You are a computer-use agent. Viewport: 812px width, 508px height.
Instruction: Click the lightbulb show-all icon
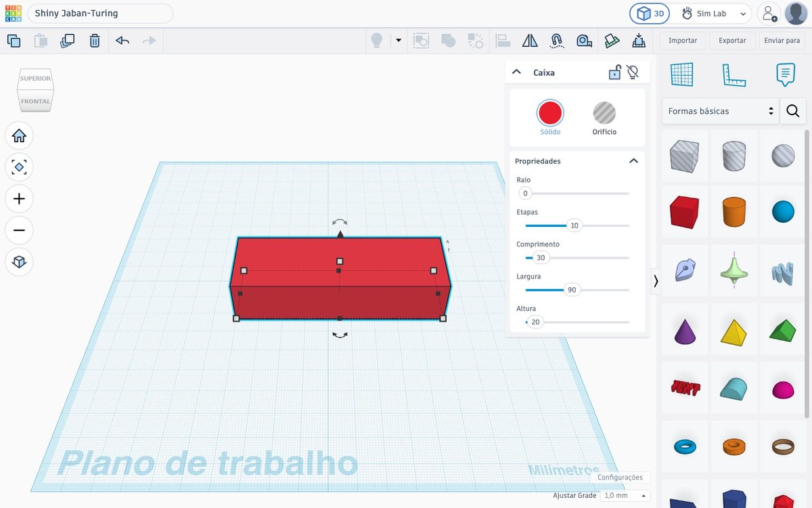click(377, 41)
